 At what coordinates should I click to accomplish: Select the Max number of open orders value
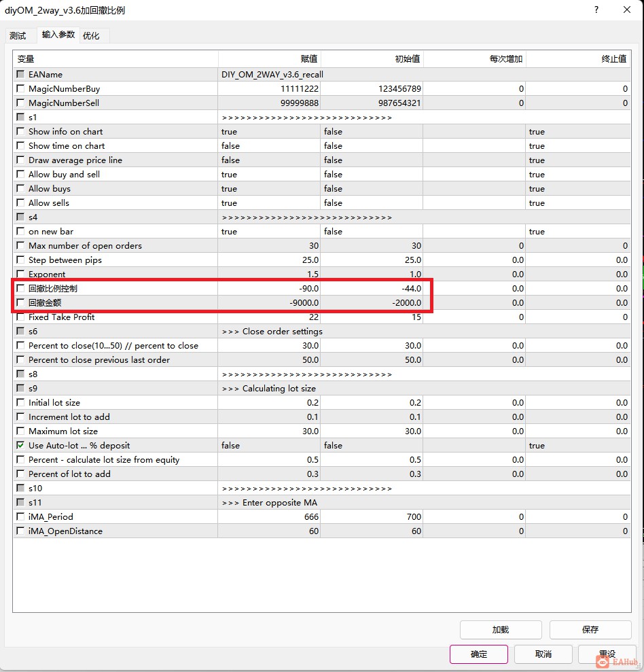[269, 245]
